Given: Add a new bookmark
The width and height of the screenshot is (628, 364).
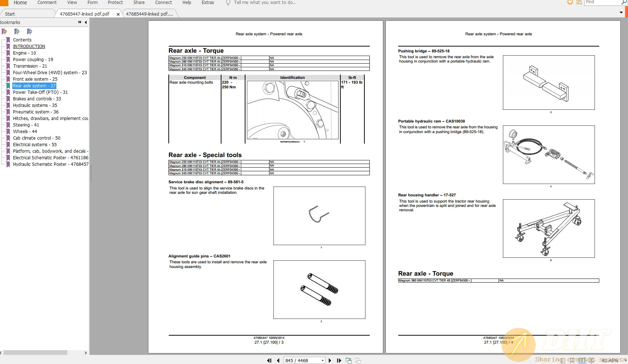Looking at the screenshot, I should [17, 32].
